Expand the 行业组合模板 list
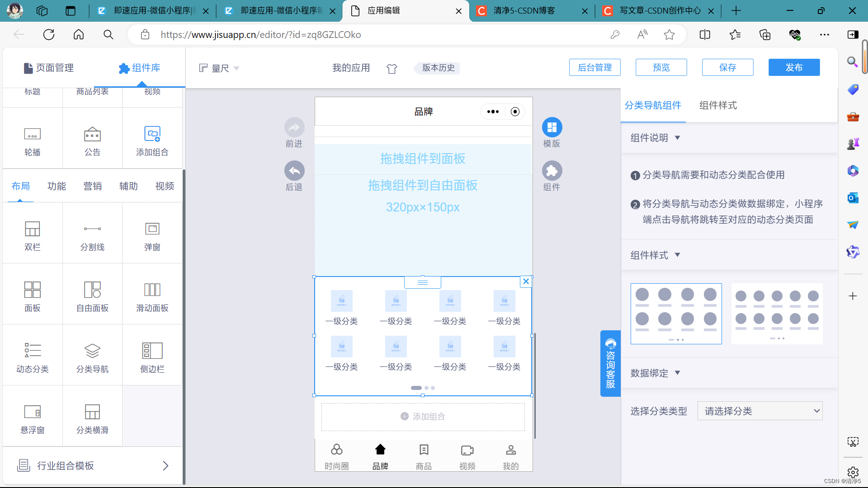Image resolution: width=868 pixels, height=488 pixels. pyautogui.click(x=93, y=465)
